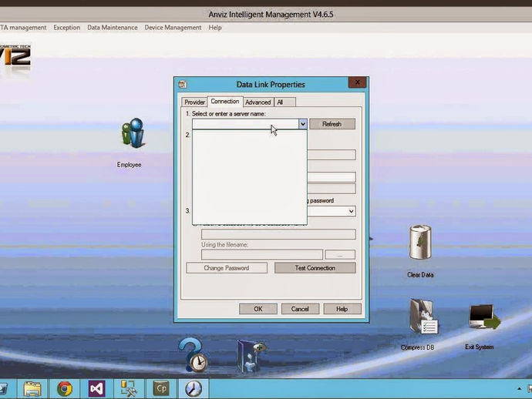Click the Refresh button
Screen dimensions: 532x399
(332, 124)
